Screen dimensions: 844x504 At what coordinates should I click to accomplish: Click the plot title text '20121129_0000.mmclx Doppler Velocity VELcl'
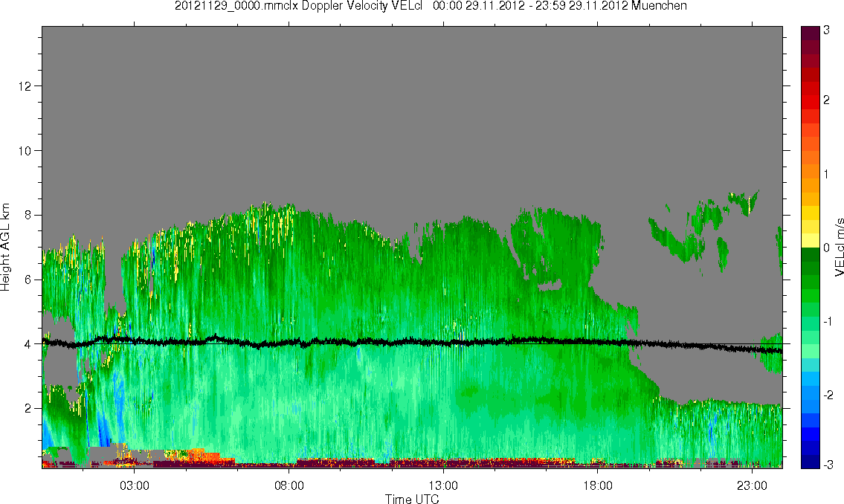tap(299, 6)
